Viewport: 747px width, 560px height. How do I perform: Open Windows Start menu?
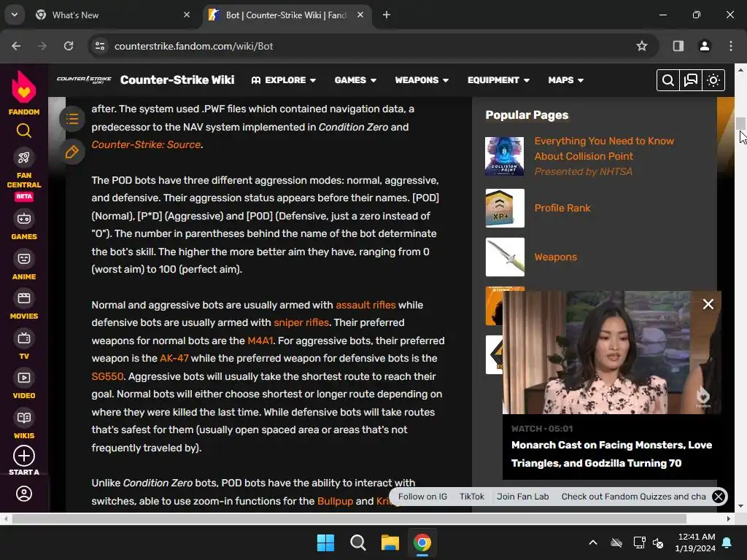[326, 542]
